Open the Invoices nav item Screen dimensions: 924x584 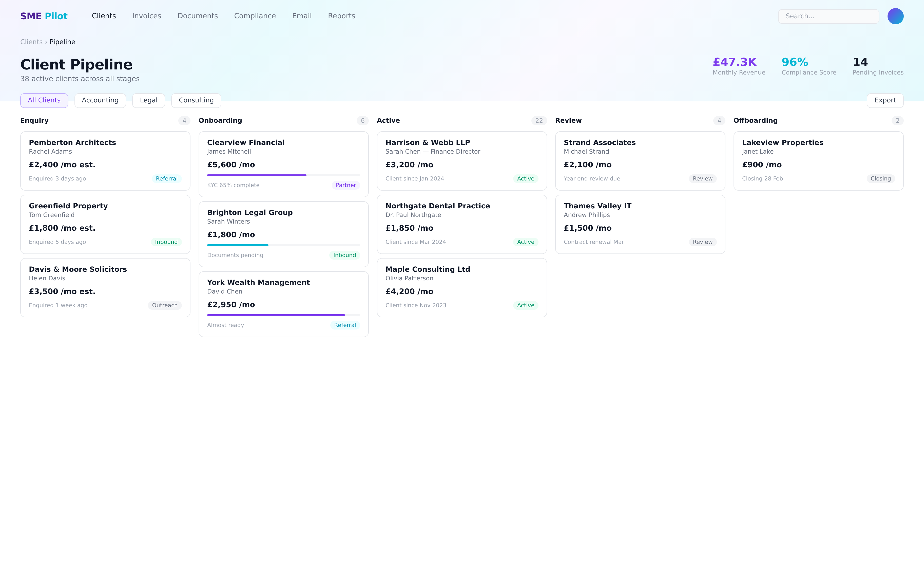point(147,16)
